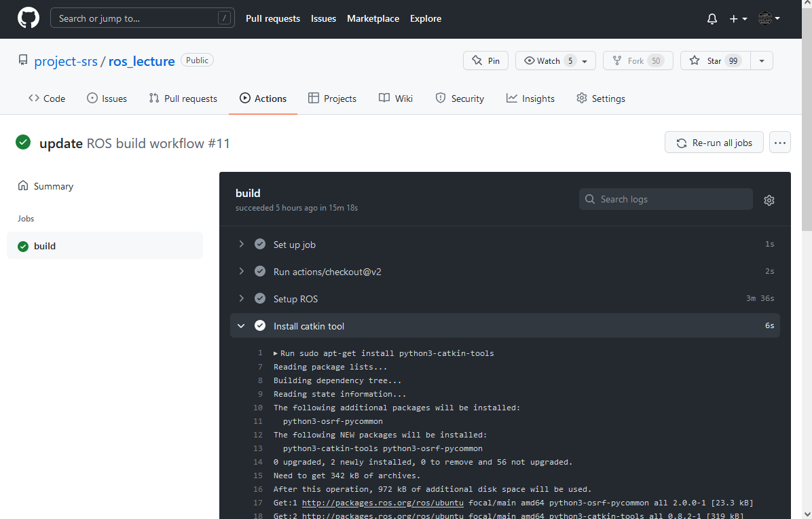Open the Security tab
The image size is (812, 519).
pyautogui.click(x=460, y=99)
